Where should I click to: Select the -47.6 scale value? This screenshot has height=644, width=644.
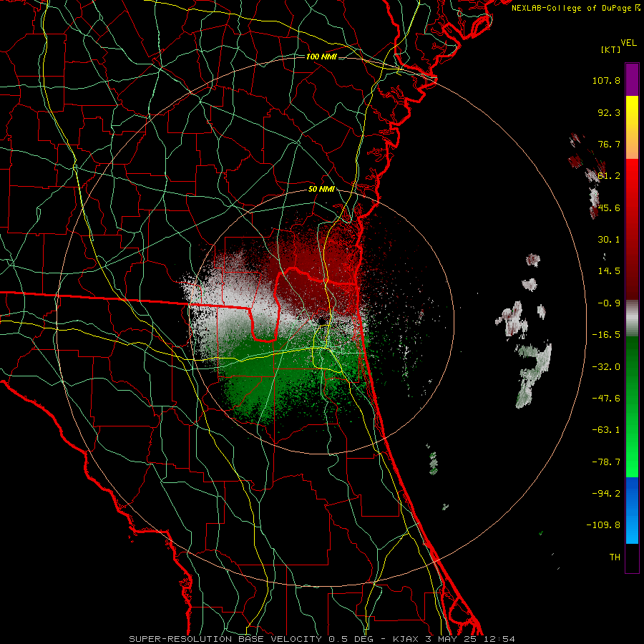pyautogui.click(x=606, y=399)
